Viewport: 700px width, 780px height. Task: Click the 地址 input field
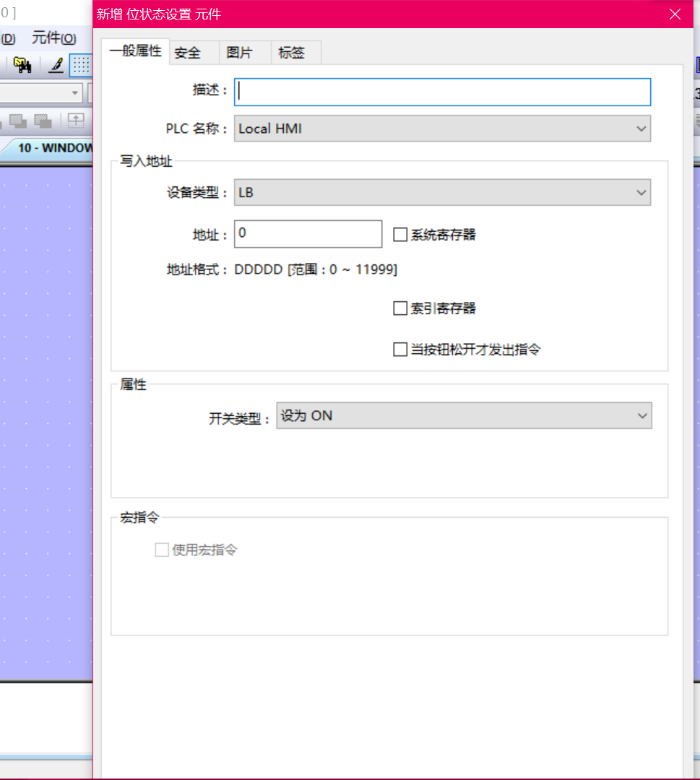[x=308, y=234]
